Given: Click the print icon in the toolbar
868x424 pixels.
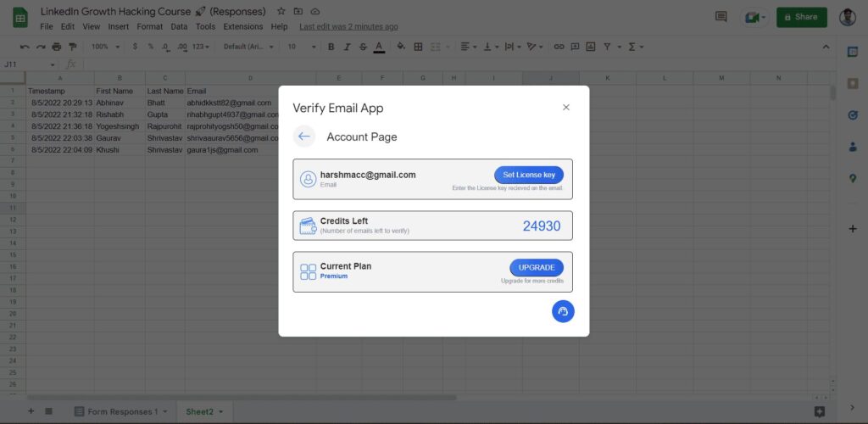Looking at the screenshot, I should (57, 47).
